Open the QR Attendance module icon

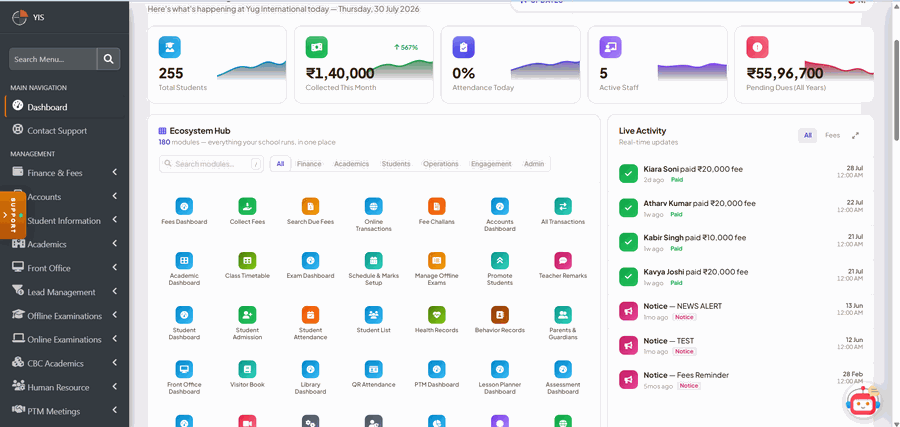(x=374, y=369)
